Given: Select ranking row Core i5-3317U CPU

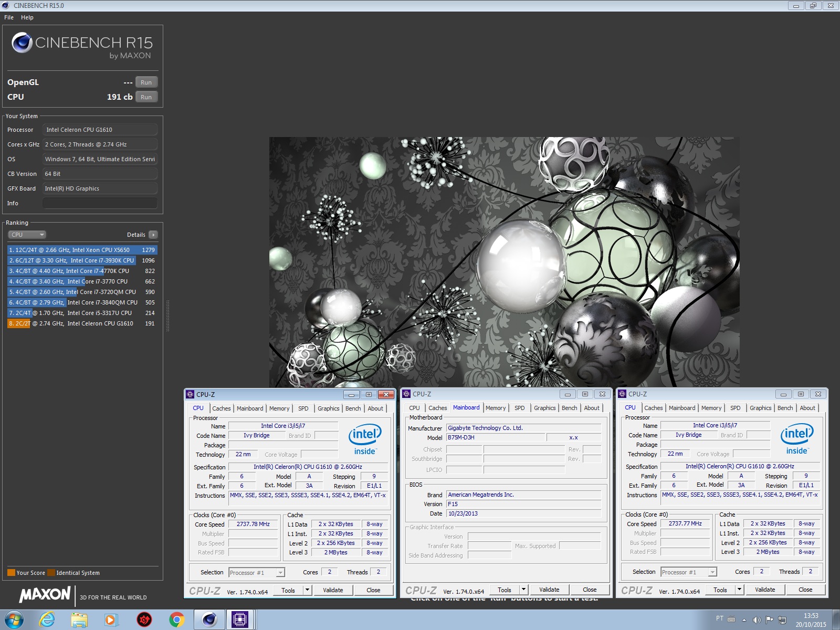Looking at the screenshot, I should click(x=82, y=313).
